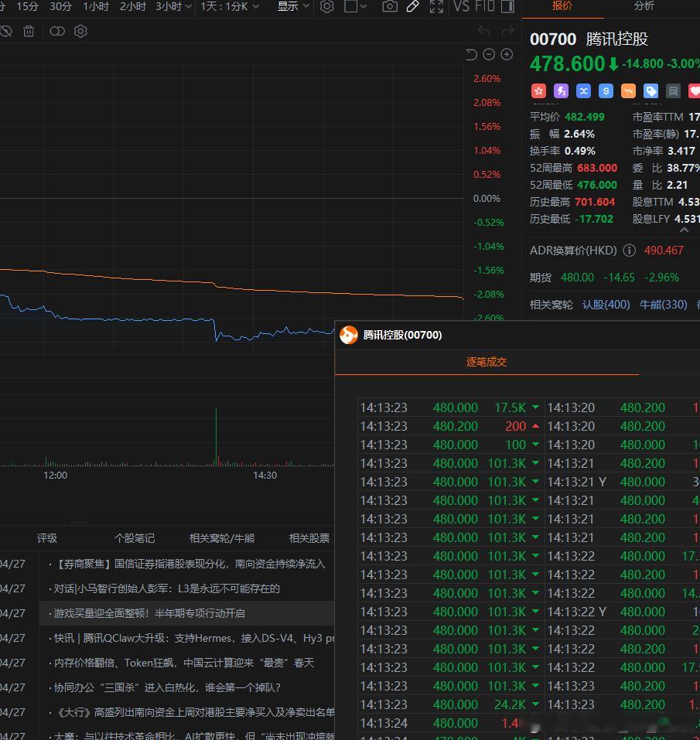The image size is (700, 740).
Task: Open drawing settings gear in second toolbar
Action: [80, 31]
